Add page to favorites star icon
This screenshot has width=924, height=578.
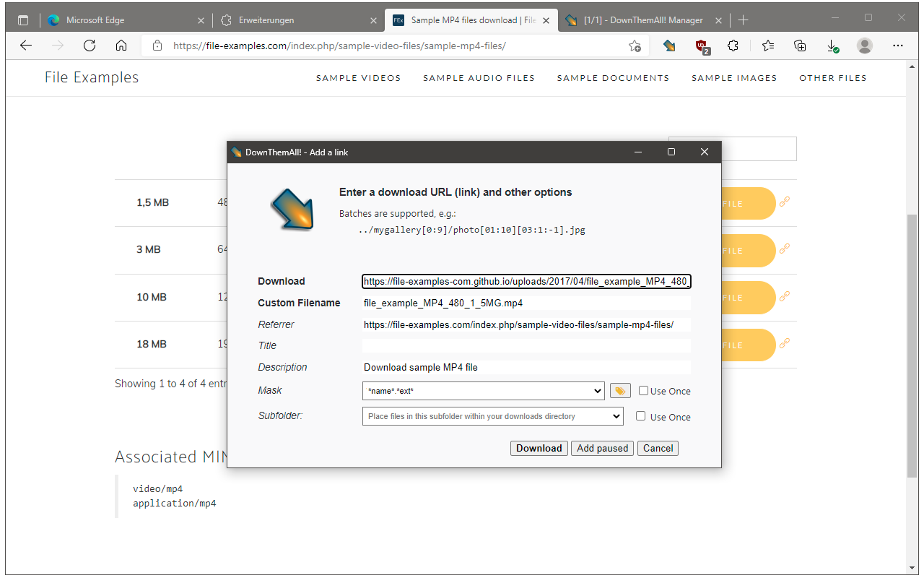[x=635, y=46]
